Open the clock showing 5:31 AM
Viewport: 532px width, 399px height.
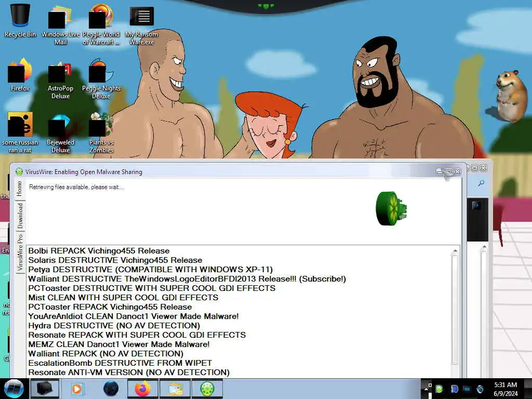click(x=506, y=389)
